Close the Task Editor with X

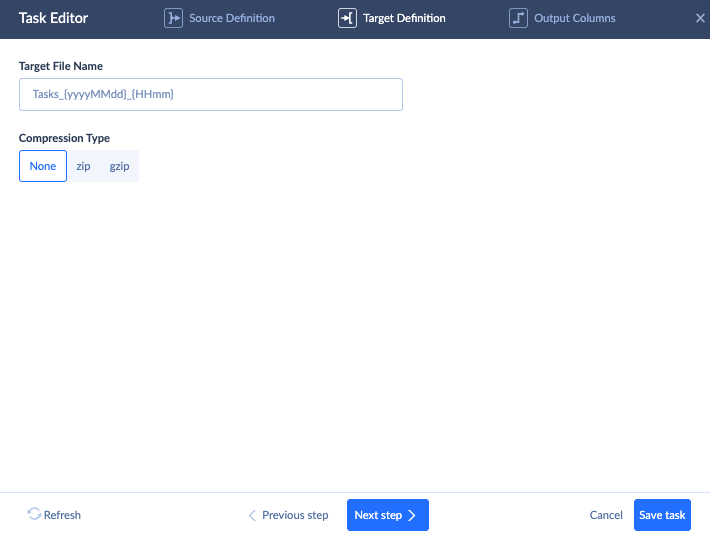point(700,18)
